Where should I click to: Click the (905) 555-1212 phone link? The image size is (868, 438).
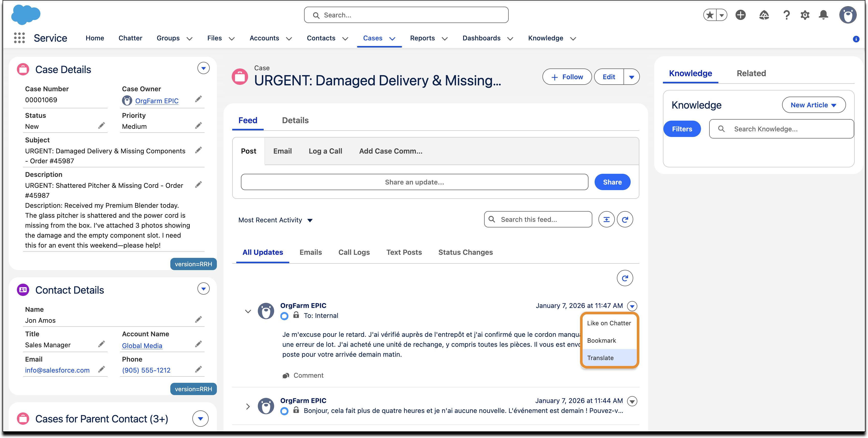click(146, 370)
